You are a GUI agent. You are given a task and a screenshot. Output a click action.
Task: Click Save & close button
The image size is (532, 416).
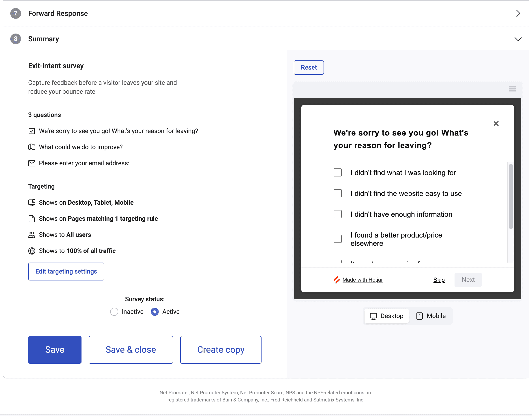click(131, 350)
